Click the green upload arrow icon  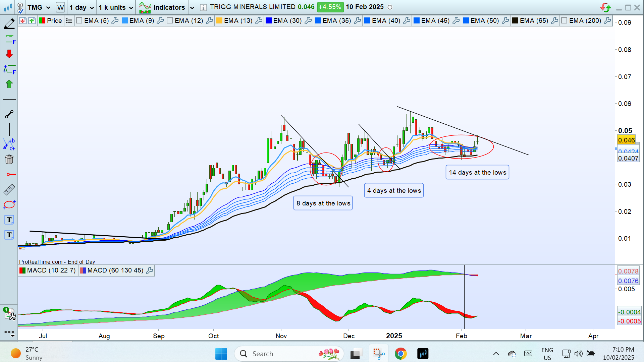tap(32, 21)
